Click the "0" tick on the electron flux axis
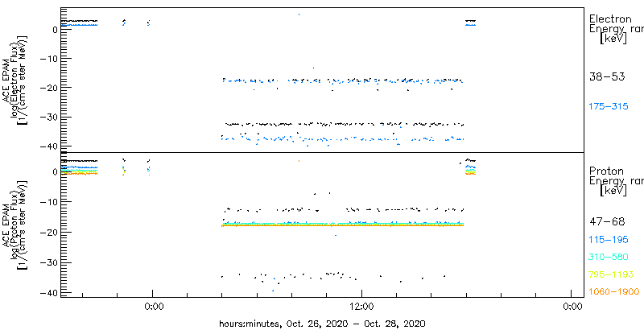Screen dimensions: 644x330 54,29
